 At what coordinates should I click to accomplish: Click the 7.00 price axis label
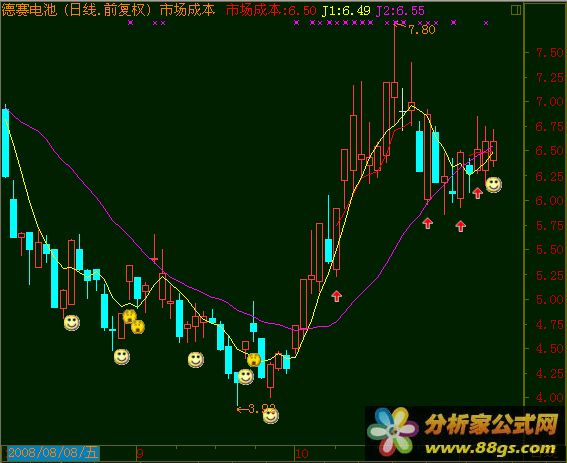point(550,102)
